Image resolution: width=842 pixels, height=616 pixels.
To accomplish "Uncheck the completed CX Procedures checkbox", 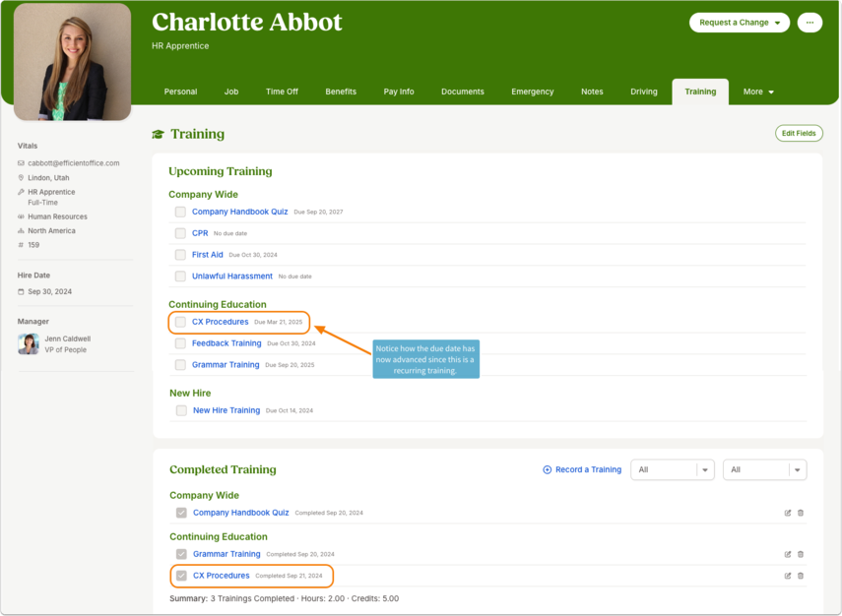I will click(181, 576).
